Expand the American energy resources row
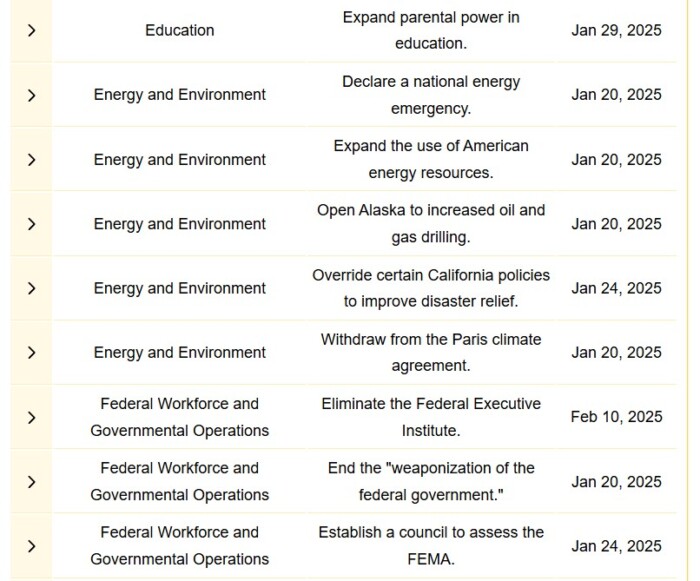This screenshot has height=581, width=700. tap(31, 159)
